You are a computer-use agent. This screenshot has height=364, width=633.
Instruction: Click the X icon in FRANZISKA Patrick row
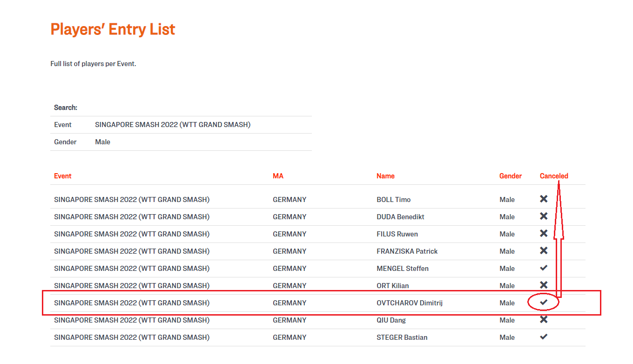544,251
